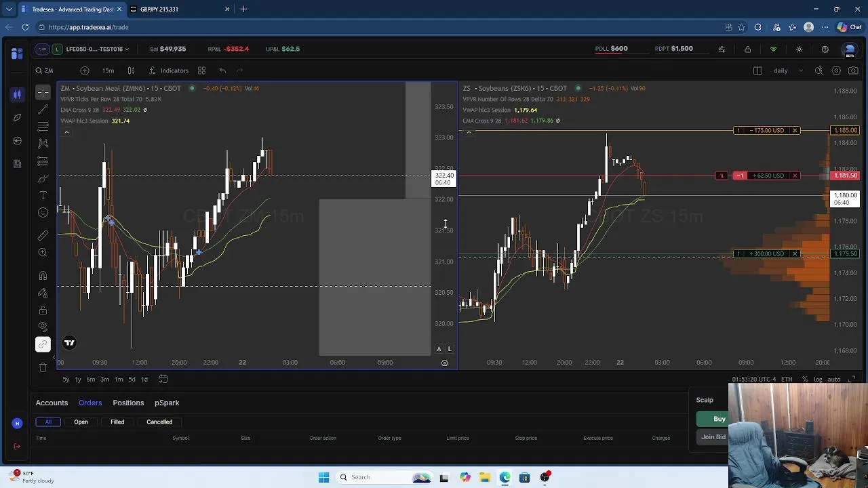Open the go-to-date calendar icon
868x488 pixels.
[163, 380]
